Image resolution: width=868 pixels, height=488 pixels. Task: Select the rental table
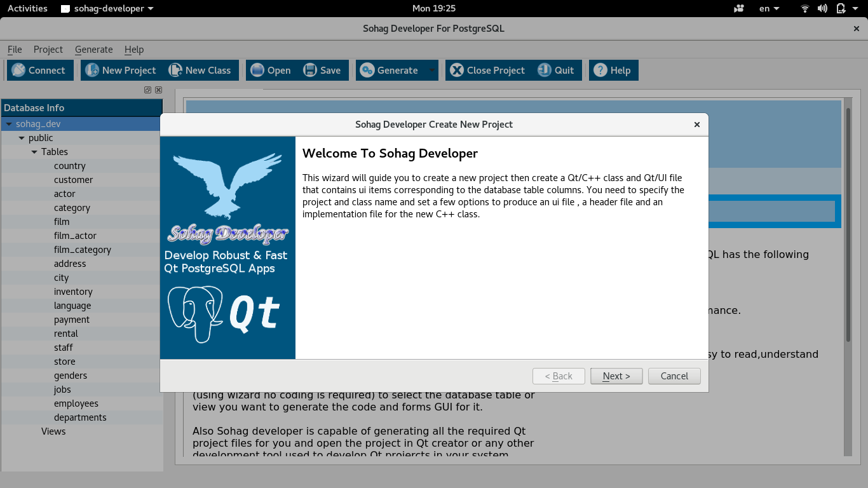[x=66, y=334]
